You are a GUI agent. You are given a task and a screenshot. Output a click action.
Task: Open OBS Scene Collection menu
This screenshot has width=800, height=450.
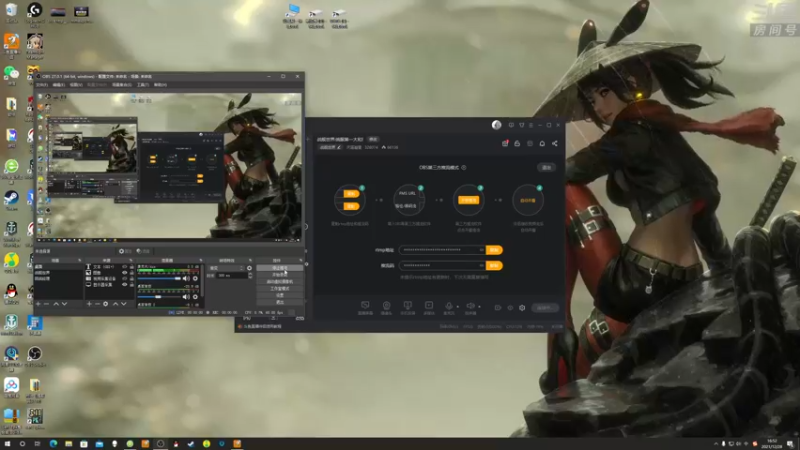(121, 85)
